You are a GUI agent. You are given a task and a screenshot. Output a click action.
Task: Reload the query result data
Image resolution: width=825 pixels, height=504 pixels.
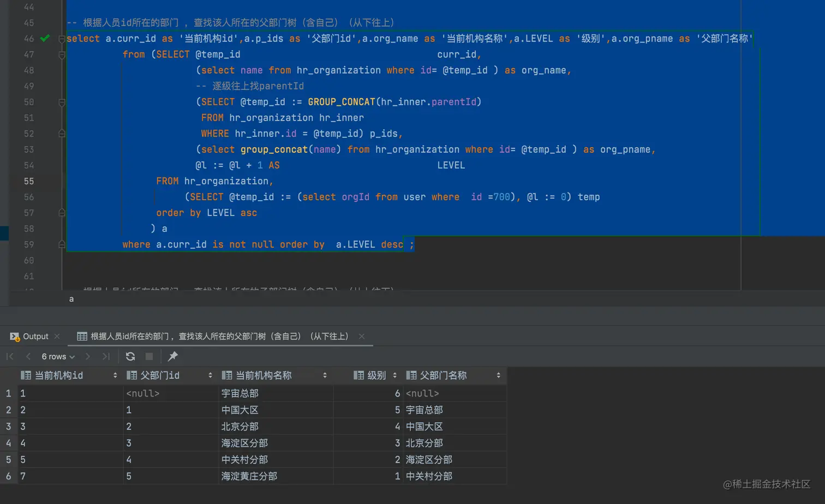pyautogui.click(x=130, y=356)
